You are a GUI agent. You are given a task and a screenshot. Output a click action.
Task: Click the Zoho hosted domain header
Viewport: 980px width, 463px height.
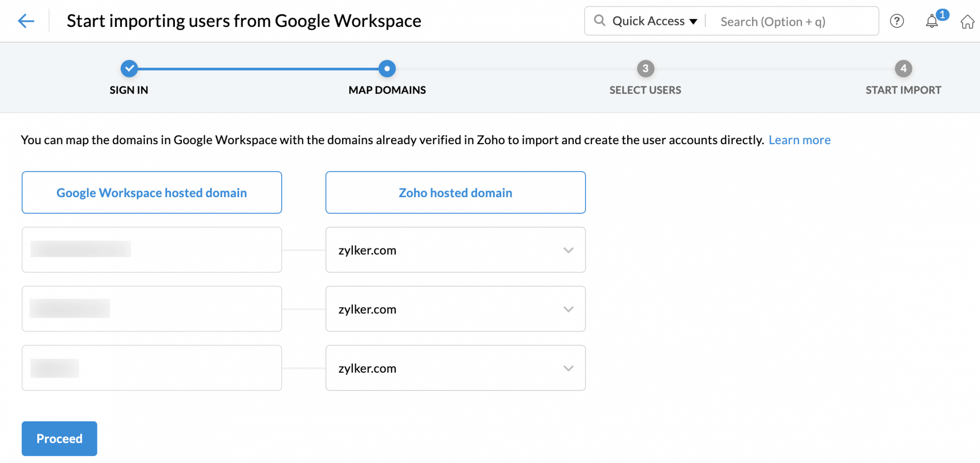(x=455, y=193)
